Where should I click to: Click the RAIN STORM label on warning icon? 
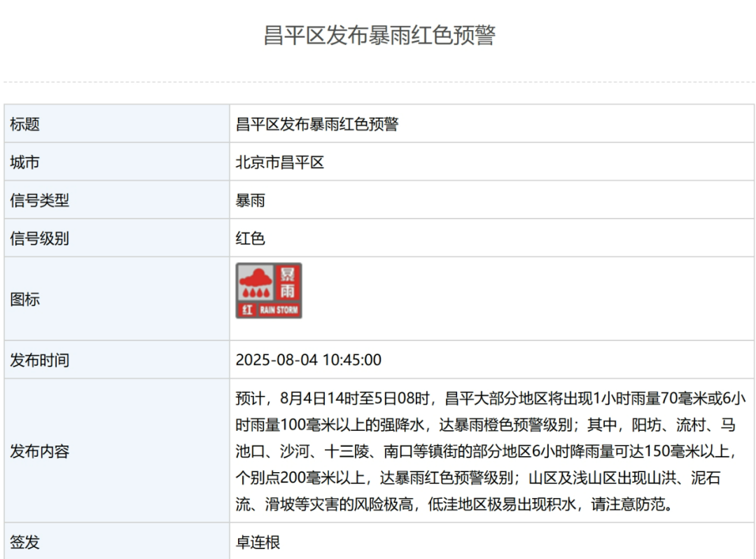pyautogui.click(x=279, y=310)
